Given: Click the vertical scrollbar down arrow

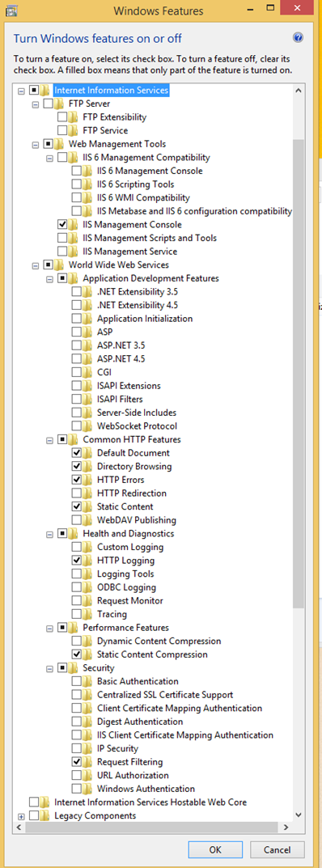Looking at the screenshot, I should (x=299, y=815).
